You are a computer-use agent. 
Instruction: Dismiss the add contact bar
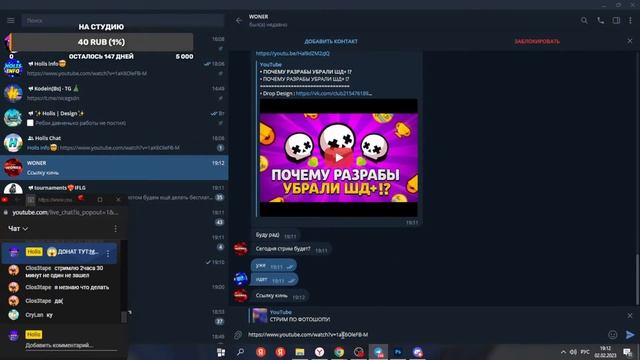point(630,41)
